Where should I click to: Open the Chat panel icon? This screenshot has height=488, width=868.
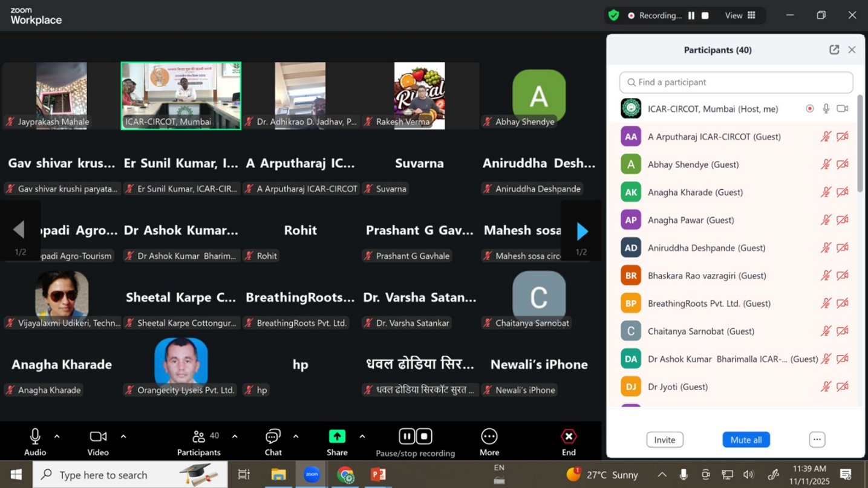[x=273, y=437]
